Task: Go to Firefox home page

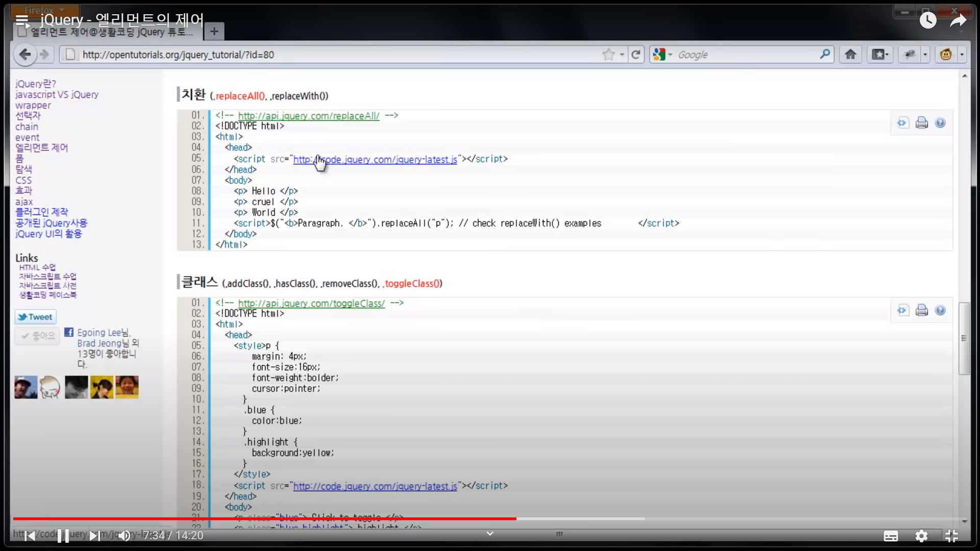Action: pos(850,55)
